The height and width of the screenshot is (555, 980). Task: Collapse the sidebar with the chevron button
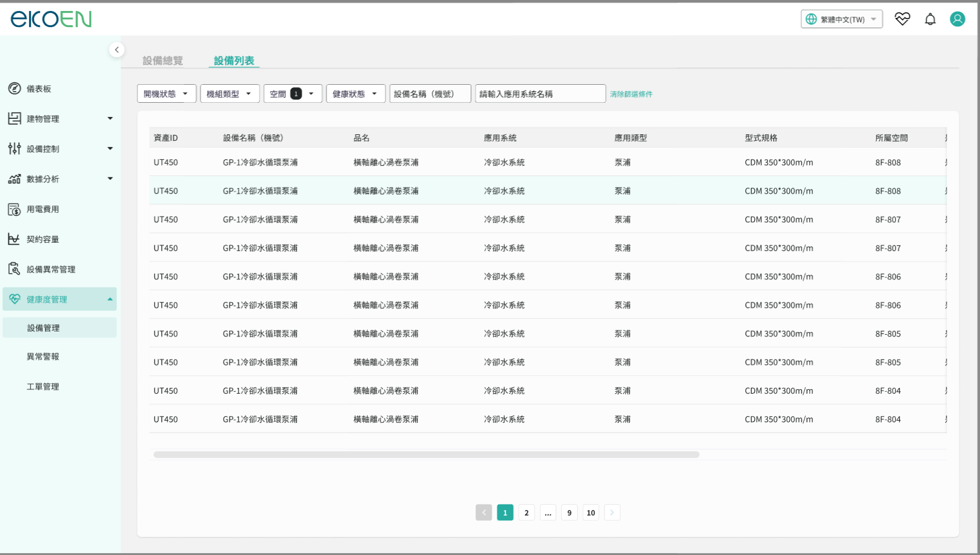coord(116,50)
